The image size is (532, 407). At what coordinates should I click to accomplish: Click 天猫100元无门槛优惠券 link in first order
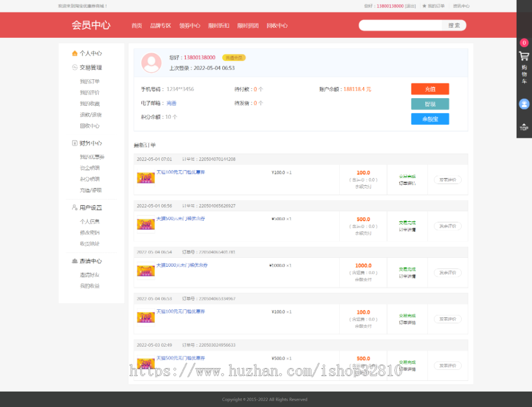click(x=180, y=172)
